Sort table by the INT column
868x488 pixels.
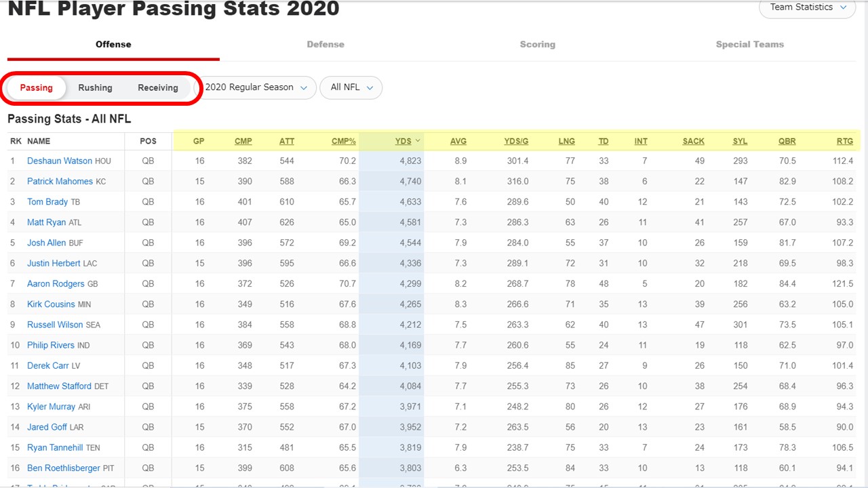640,141
